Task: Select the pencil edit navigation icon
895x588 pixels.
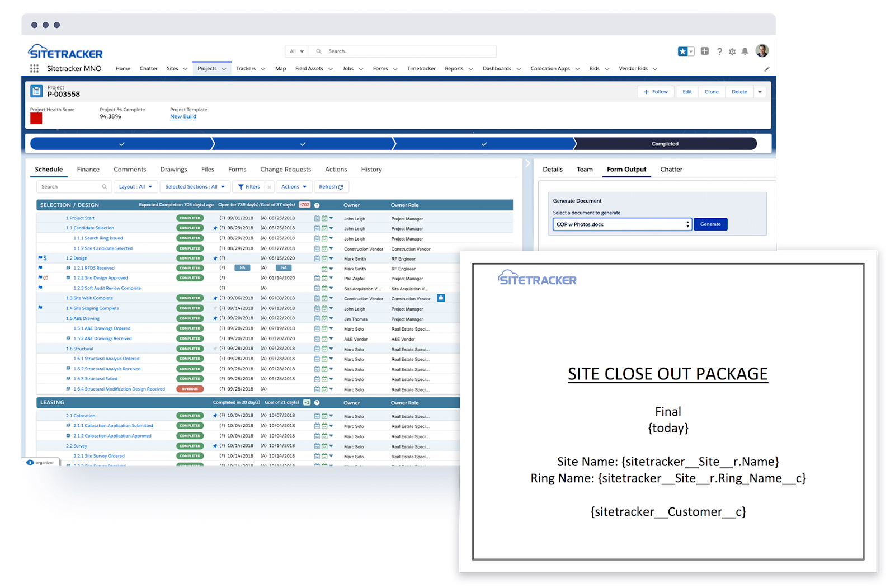Action: pyautogui.click(x=767, y=69)
